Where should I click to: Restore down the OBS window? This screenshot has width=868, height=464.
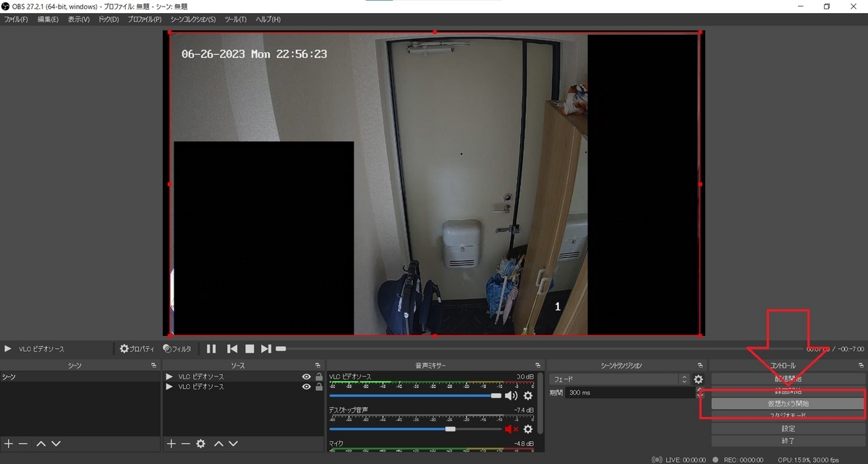point(827,7)
